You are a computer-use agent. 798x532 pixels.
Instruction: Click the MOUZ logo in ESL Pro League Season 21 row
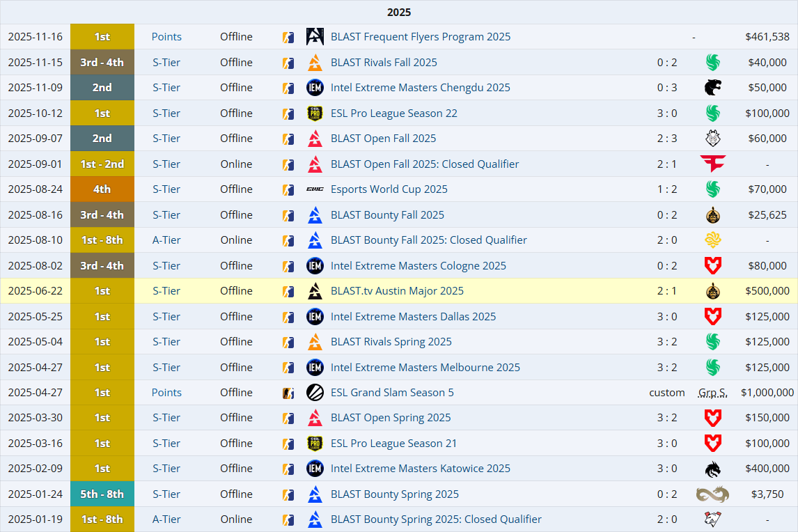pos(712,444)
